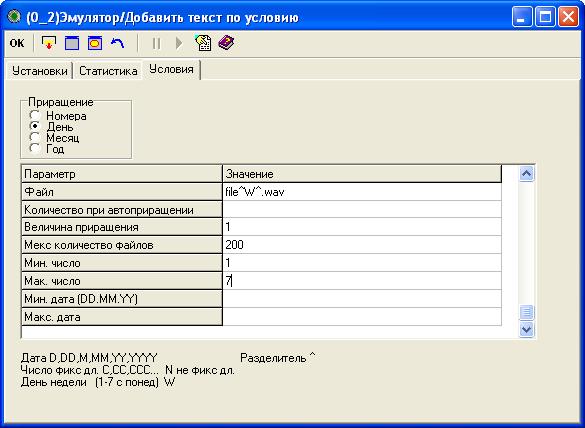Click the Мекс количество файлов value 200
585x428 pixels.
pos(362,245)
